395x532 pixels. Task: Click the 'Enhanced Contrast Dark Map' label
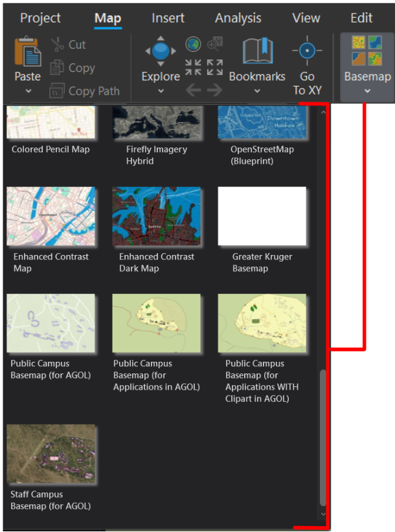(157, 262)
